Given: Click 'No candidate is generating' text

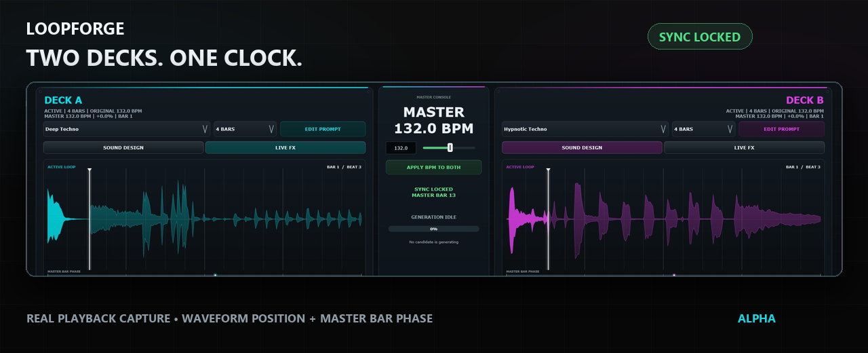Looking at the screenshot, I should pyautogui.click(x=434, y=242).
